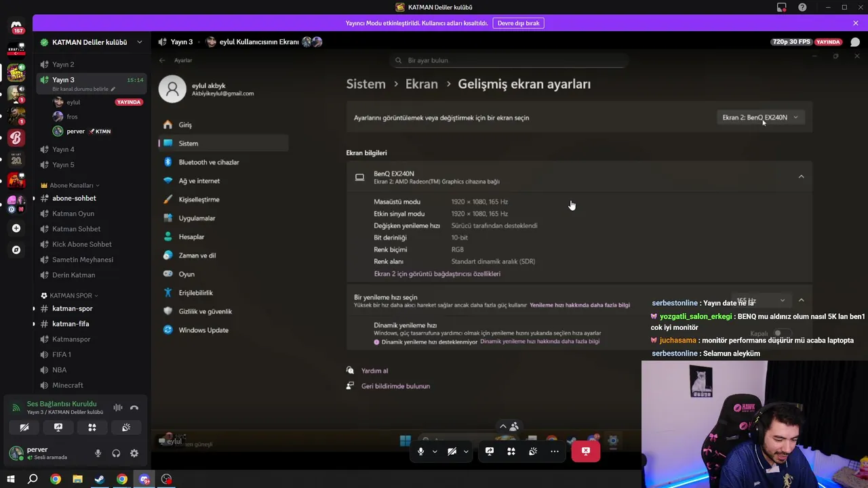This screenshot has width=868, height=488.
Task: Open Discord inbox icon in title bar
Action: [782, 7]
